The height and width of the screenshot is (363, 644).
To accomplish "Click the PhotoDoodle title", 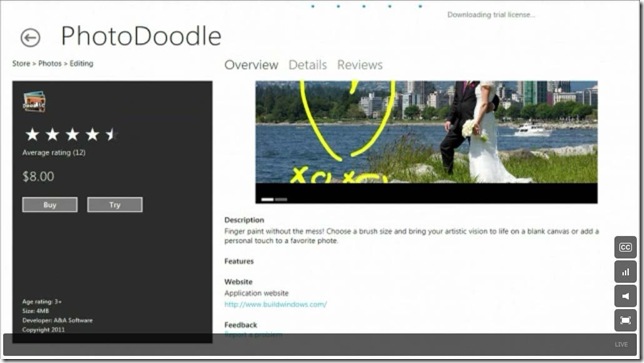I will 141,36.
